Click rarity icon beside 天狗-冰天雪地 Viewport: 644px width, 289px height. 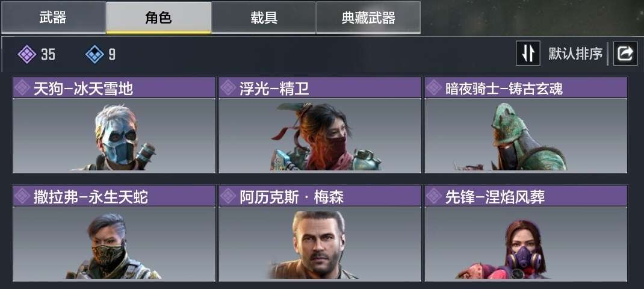click(22, 87)
